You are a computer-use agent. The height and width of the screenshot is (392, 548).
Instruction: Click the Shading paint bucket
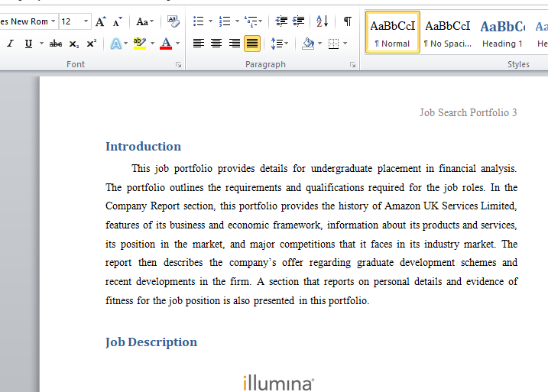[308, 44]
